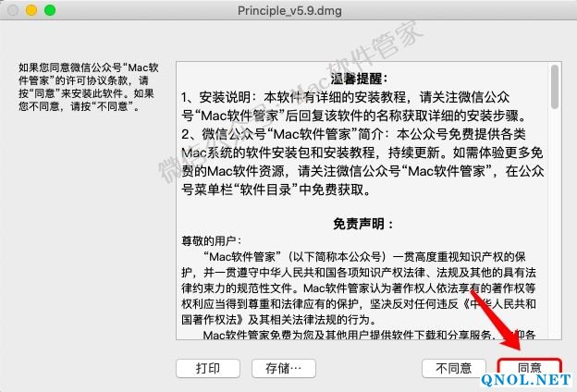
Task: Click the 免责声明 heading in license text
Action: [362, 224]
